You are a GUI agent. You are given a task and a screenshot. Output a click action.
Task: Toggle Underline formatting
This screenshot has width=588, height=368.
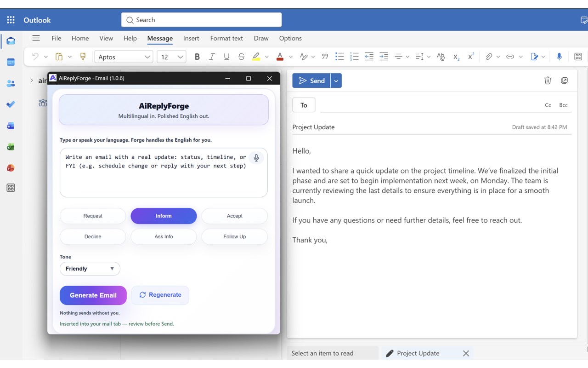tap(226, 57)
